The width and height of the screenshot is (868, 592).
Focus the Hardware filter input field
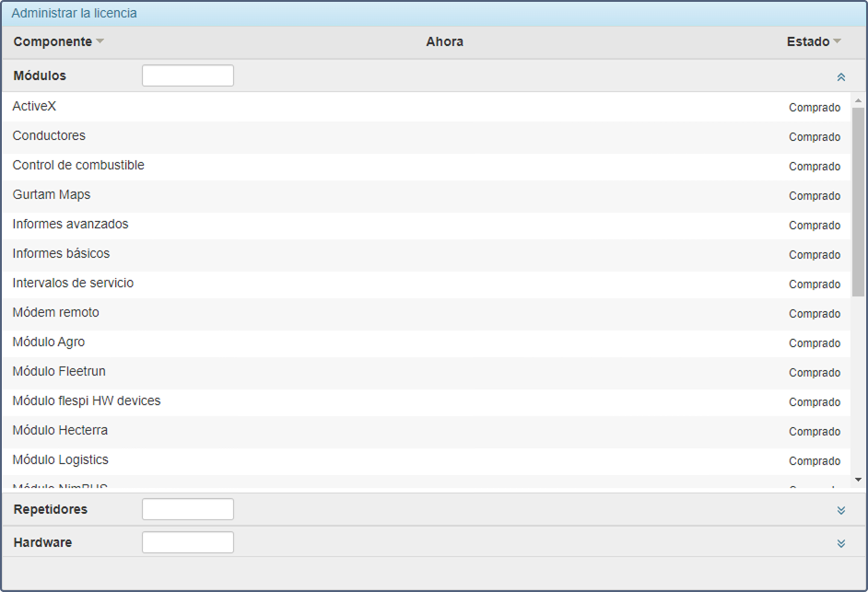188,542
